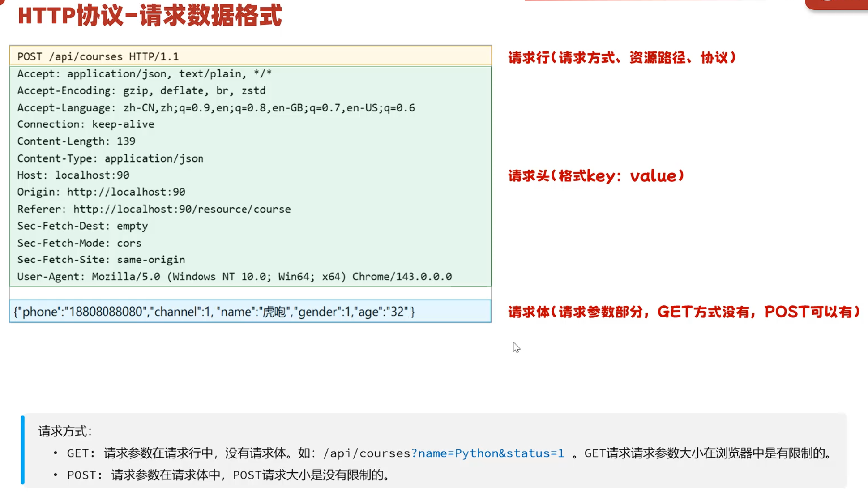
Task: Click the Host: localhost:90 line
Action: (73, 175)
